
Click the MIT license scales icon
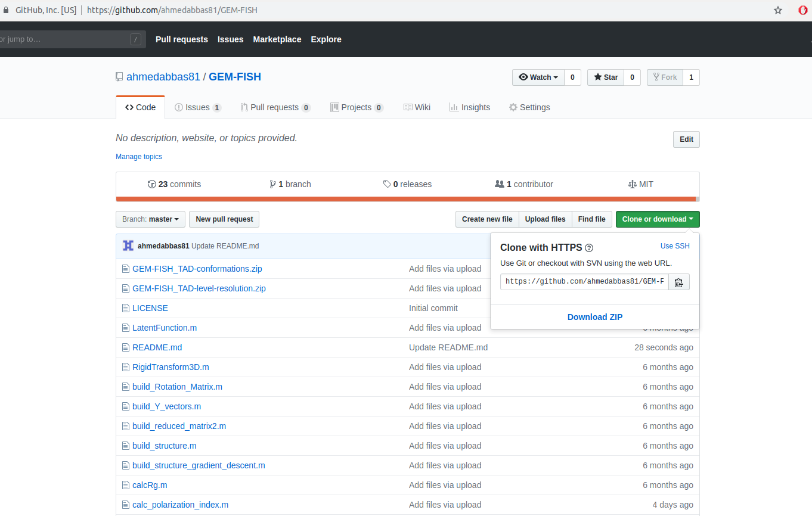(x=632, y=184)
